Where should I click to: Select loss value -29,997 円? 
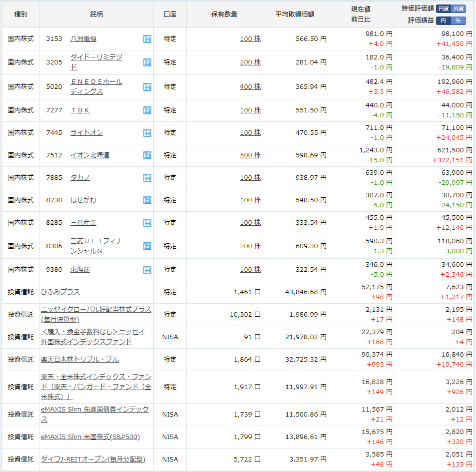pyautogui.click(x=456, y=183)
